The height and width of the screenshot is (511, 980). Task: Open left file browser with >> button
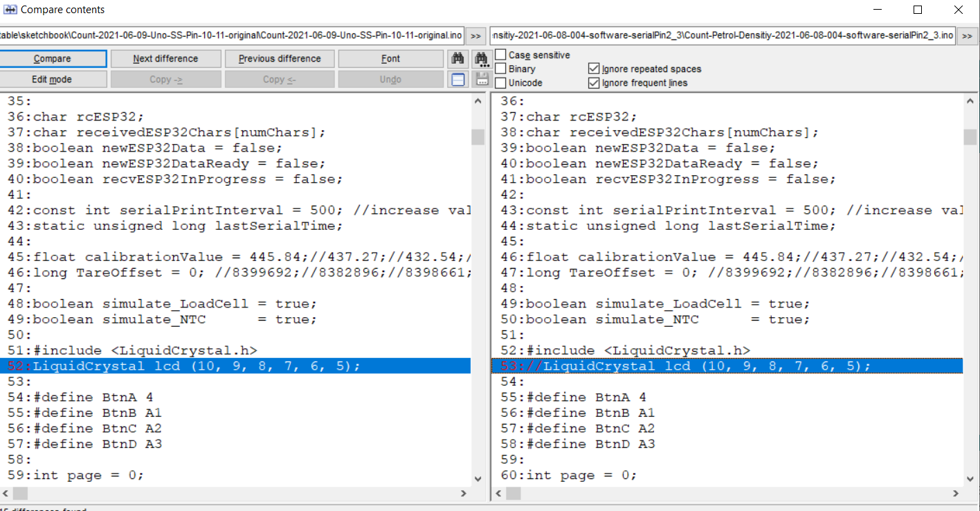coord(475,36)
